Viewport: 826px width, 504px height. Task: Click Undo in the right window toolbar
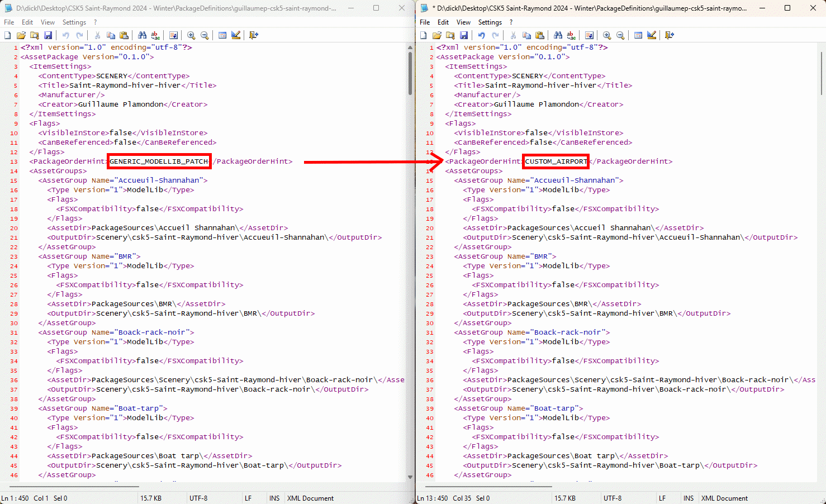coord(481,35)
